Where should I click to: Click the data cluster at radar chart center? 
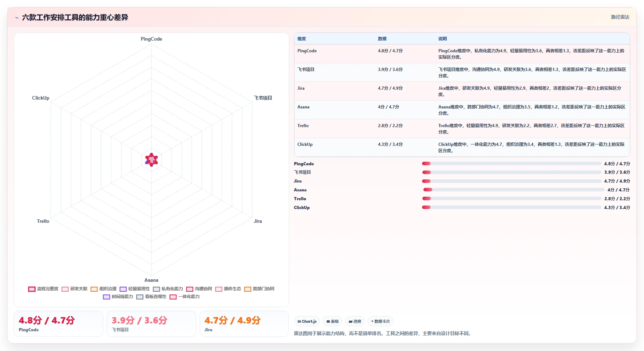(x=151, y=160)
